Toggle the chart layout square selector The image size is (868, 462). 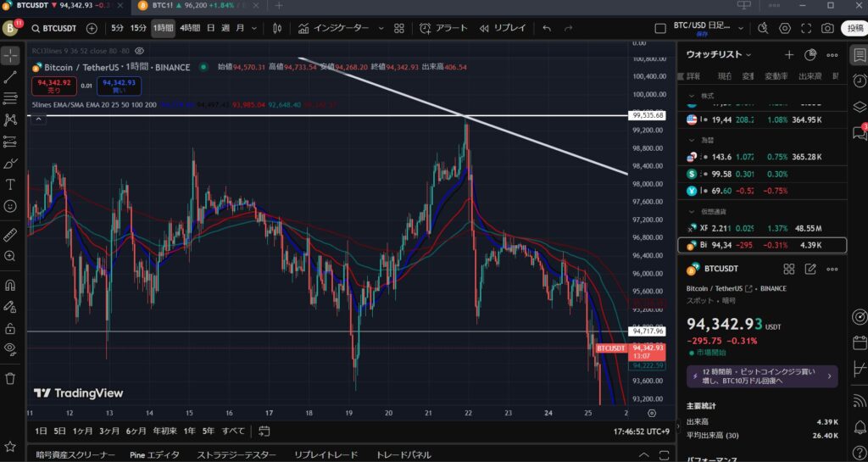659,28
